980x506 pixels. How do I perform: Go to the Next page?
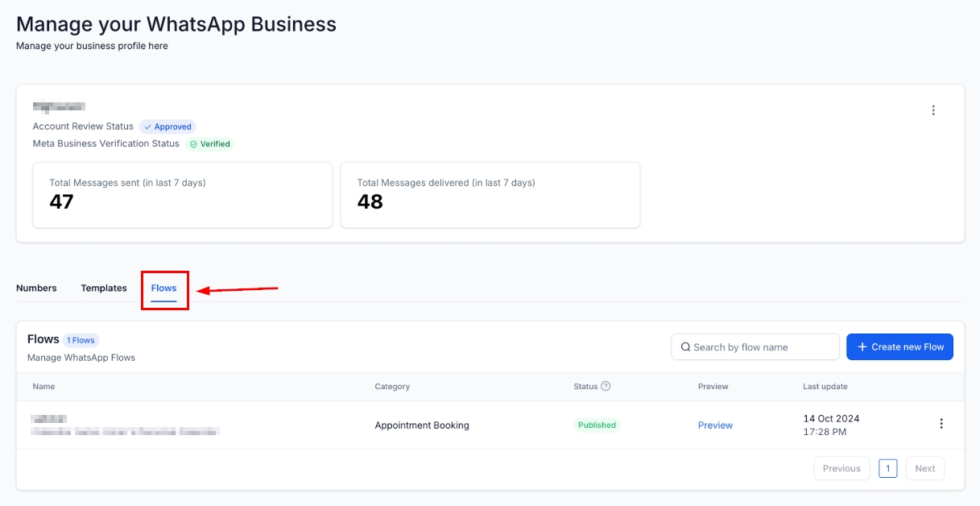click(924, 468)
